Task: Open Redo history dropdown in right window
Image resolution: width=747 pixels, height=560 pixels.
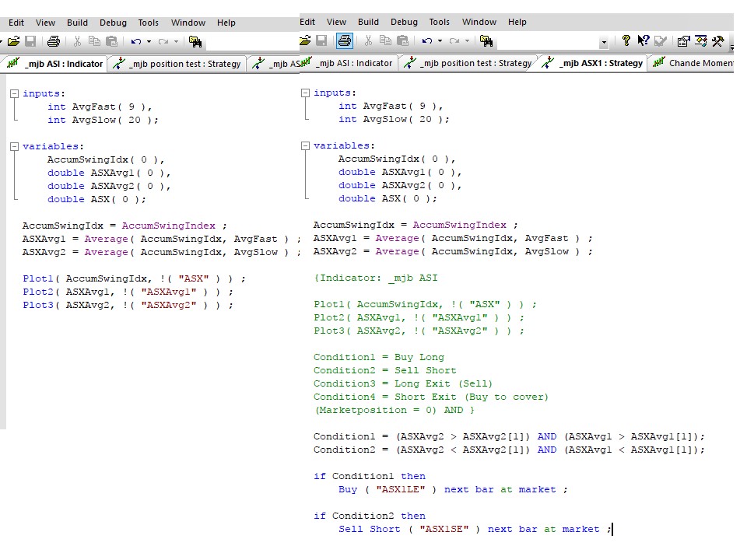Action: 468,40
